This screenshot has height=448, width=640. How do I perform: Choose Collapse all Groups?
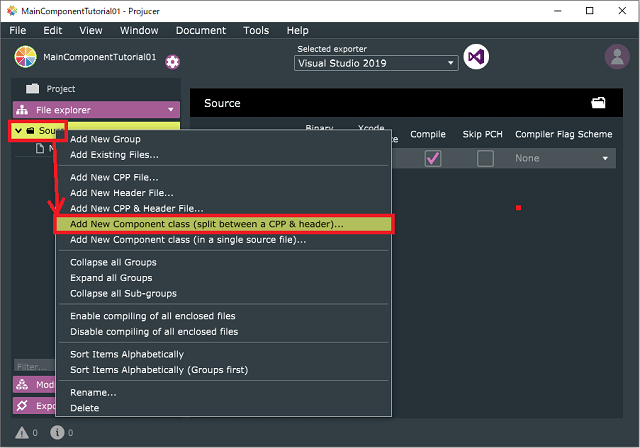(223, 262)
